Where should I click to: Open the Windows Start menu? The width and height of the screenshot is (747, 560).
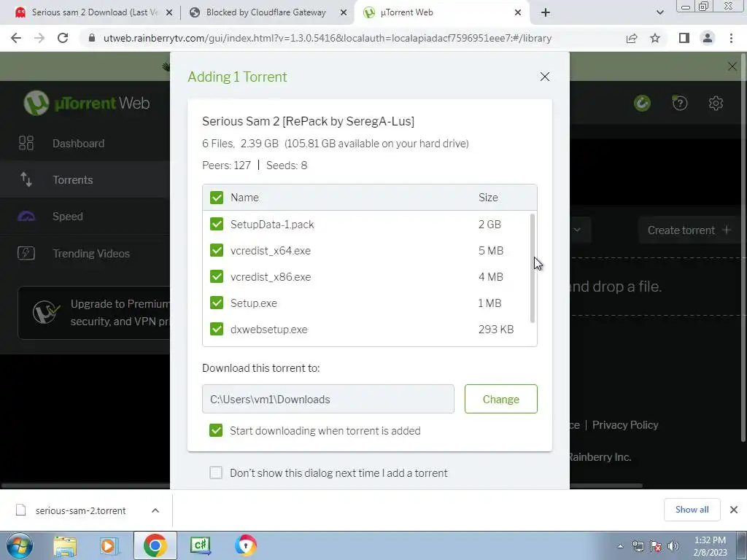click(19, 546)
